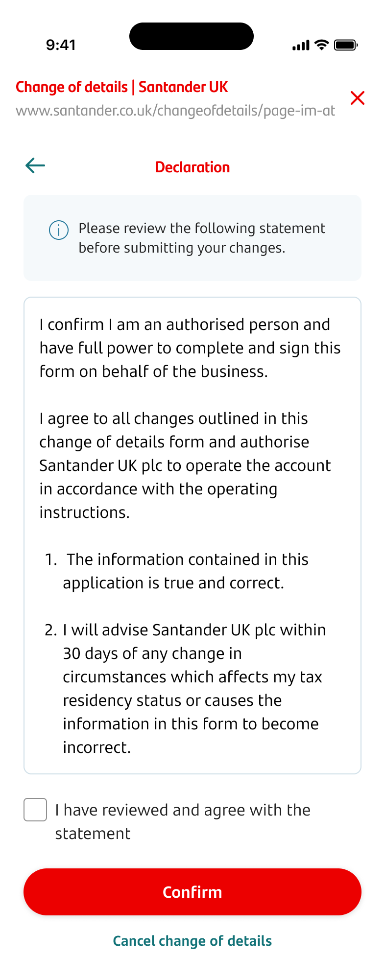Tap the Wi-Fi status icon

pos(322,45)
